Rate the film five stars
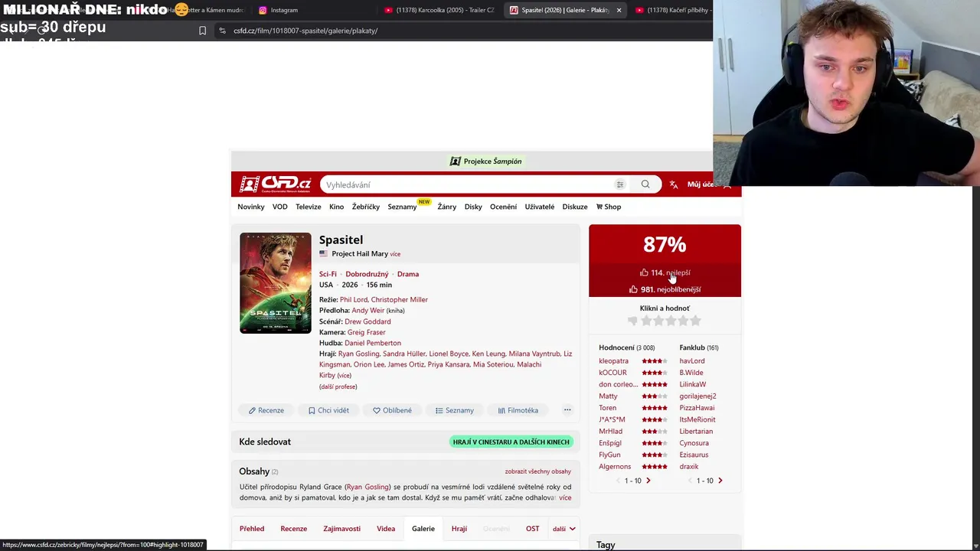Image resolution: width=980 pixels, height=551 pixels. click(695, 321)
